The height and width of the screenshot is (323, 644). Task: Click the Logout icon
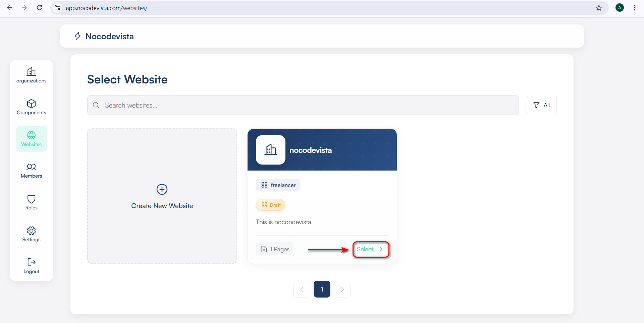coord(31,262)
